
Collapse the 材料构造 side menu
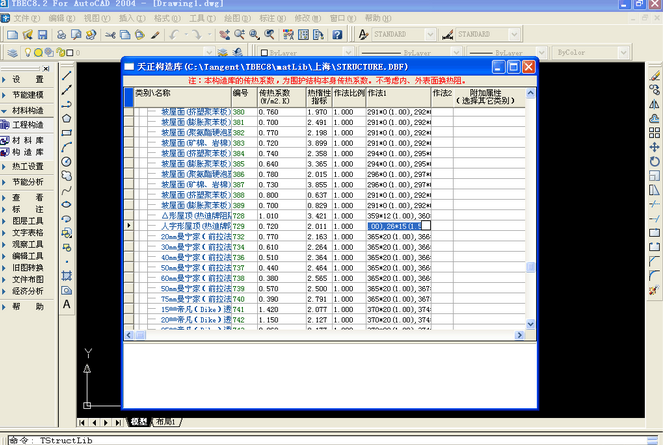coord(28,111)
